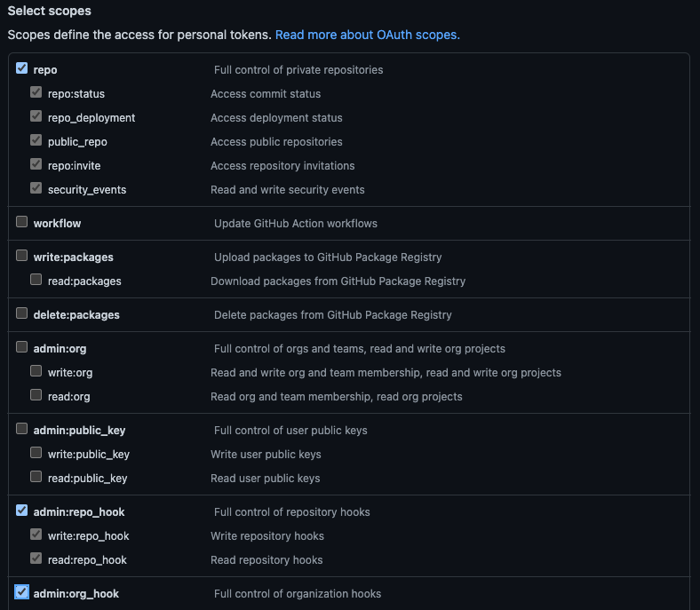Click 'Full control of repository hooks' text
700x610 pixels.
292,512
